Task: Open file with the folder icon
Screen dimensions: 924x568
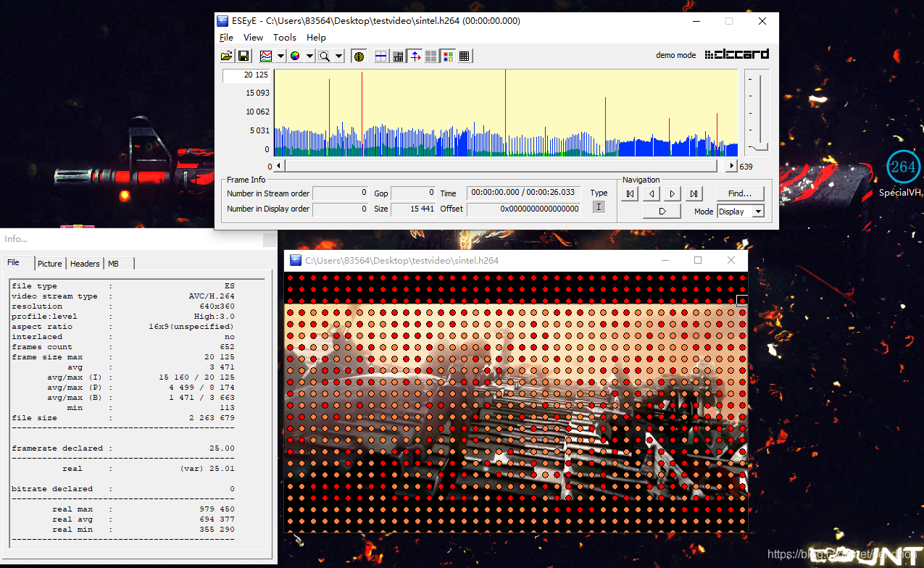Action: pos(227,56)
